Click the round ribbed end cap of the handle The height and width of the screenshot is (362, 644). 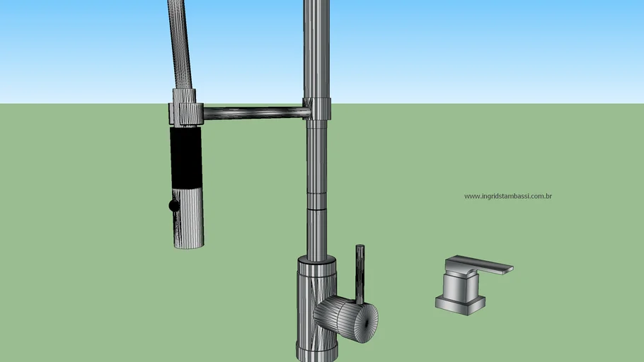pos(364,320)
